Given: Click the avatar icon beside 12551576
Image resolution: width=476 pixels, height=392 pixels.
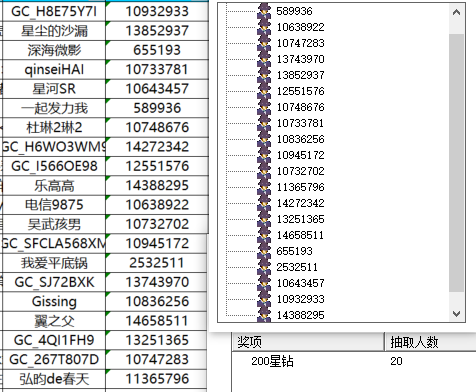Looking at the screenshot, I should (x=264, y=91).
